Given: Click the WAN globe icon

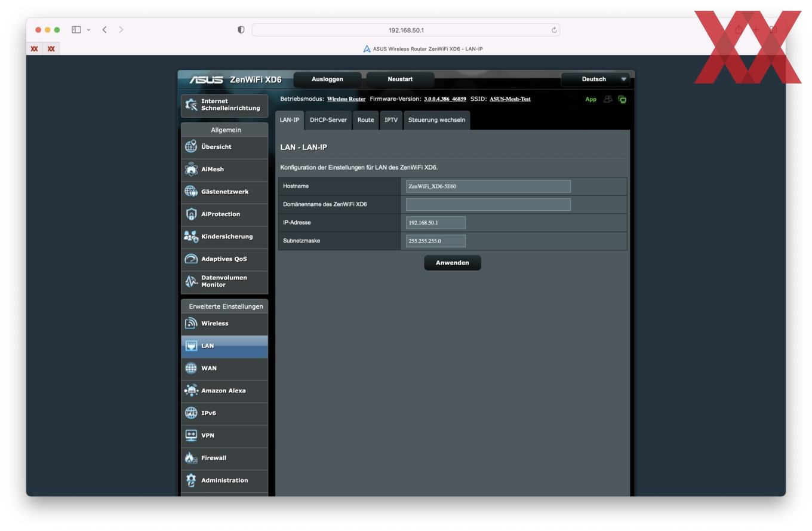Looking at the screenshot, I should [191, 368].
